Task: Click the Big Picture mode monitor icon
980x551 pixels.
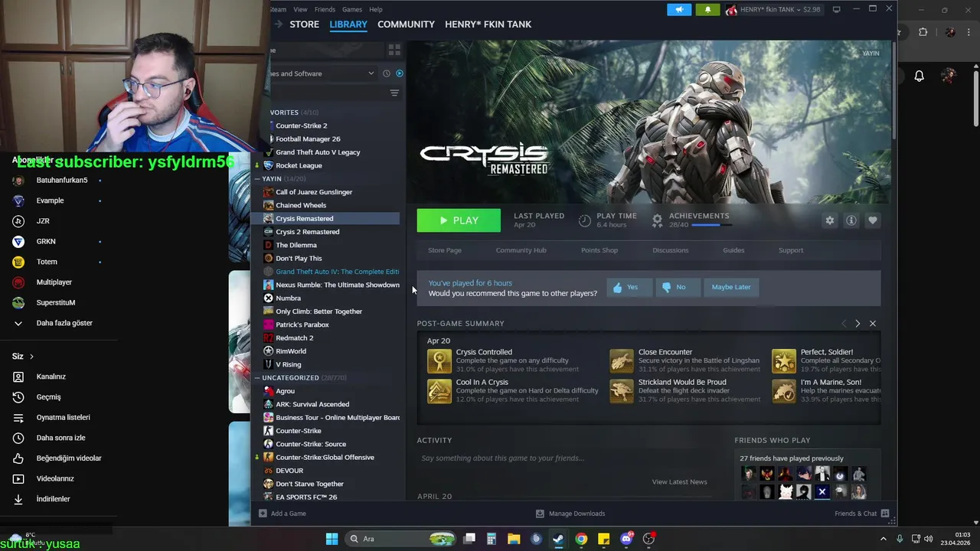Action: (836, 9)
